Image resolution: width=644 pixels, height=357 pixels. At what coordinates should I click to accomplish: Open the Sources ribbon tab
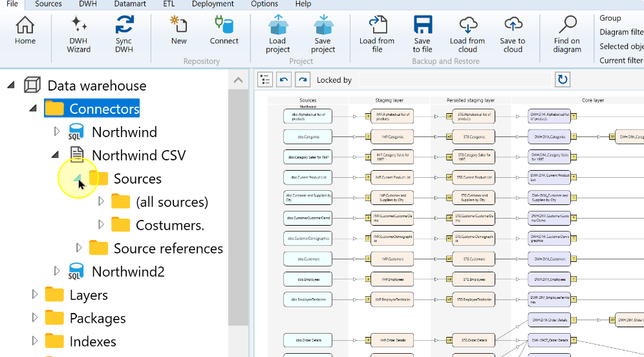click(48, 4)
